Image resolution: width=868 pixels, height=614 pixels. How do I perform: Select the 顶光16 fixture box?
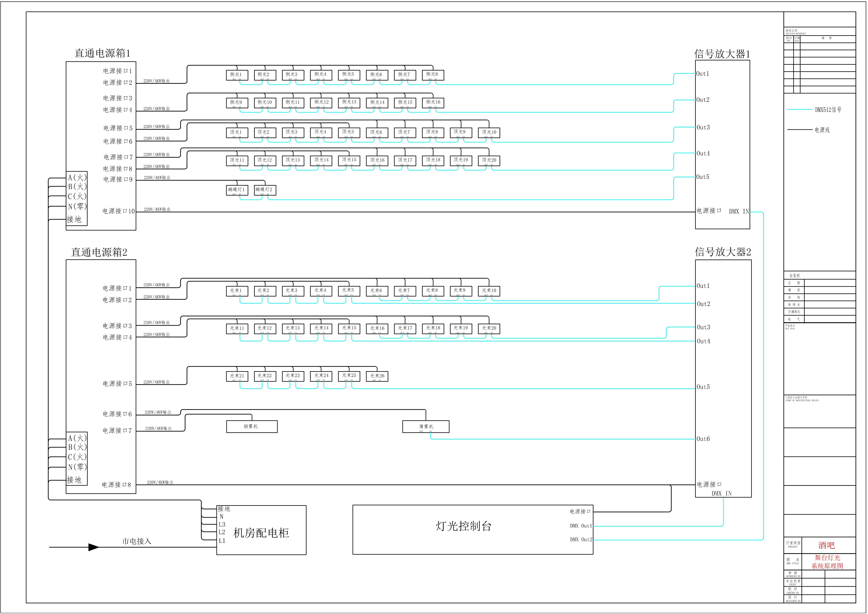377,160
